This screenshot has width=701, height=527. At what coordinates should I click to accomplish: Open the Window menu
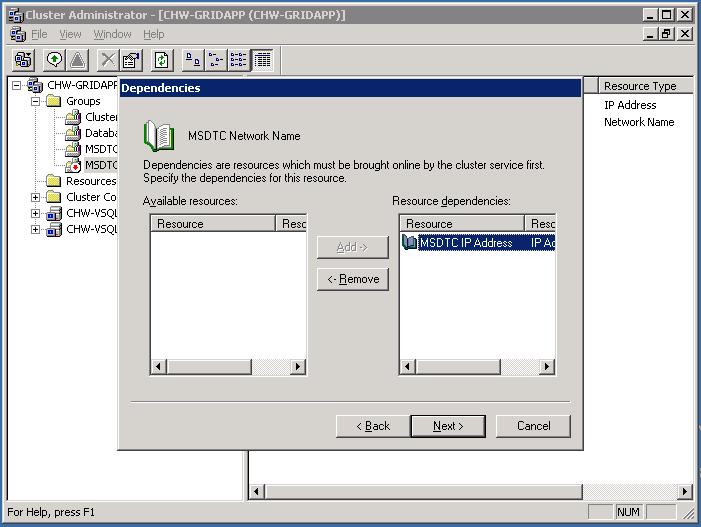pos(112,34)
